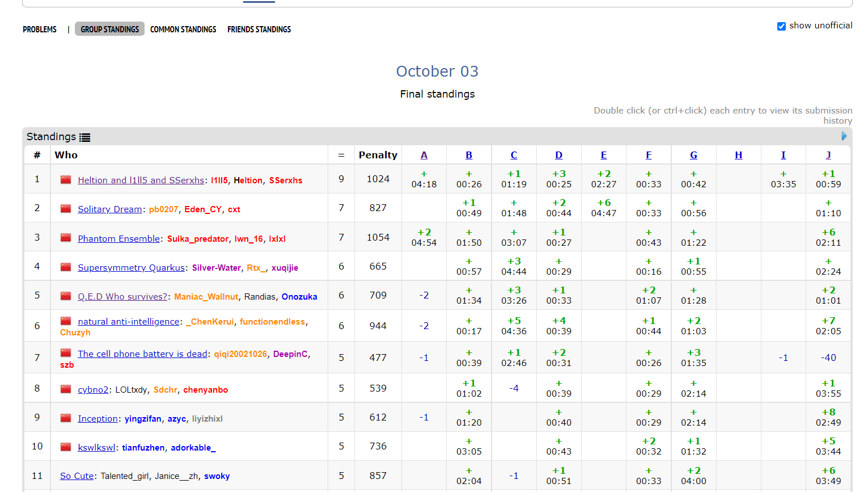
Task: Click the flag icon beside Phantom Ensemble
Action: (x=66, y=238)
